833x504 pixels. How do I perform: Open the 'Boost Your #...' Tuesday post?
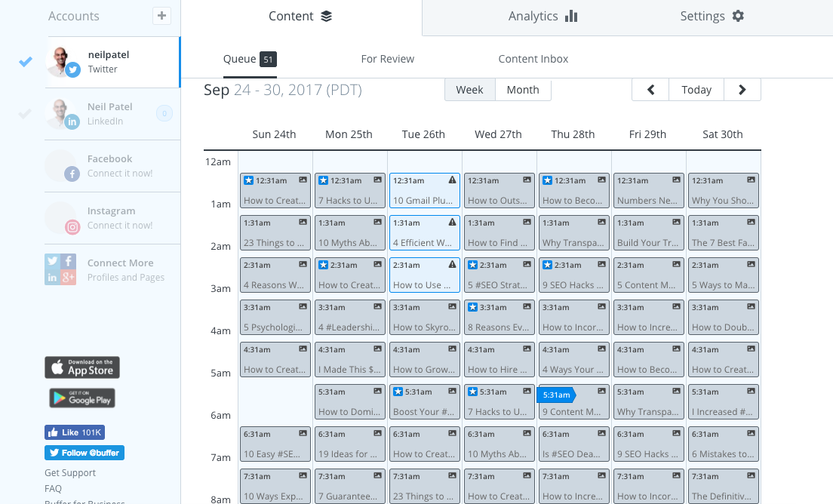[425, 401]
